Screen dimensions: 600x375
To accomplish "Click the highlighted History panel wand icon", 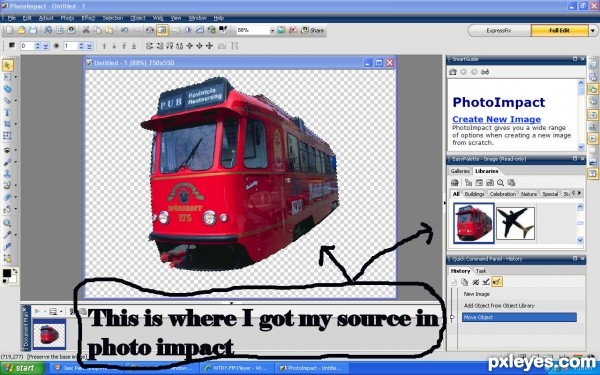I will (x=497, y=282).
